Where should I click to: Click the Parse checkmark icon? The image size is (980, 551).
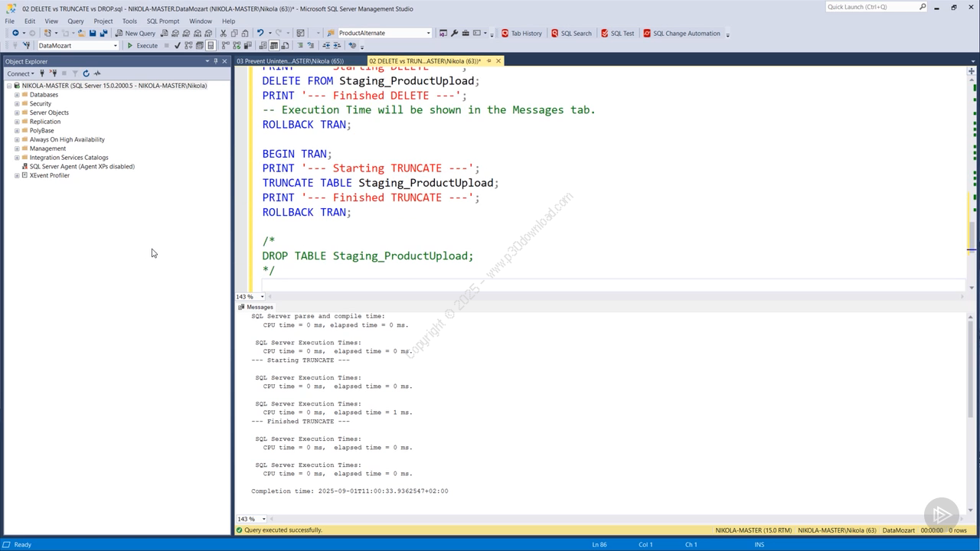tap(178, 46)
